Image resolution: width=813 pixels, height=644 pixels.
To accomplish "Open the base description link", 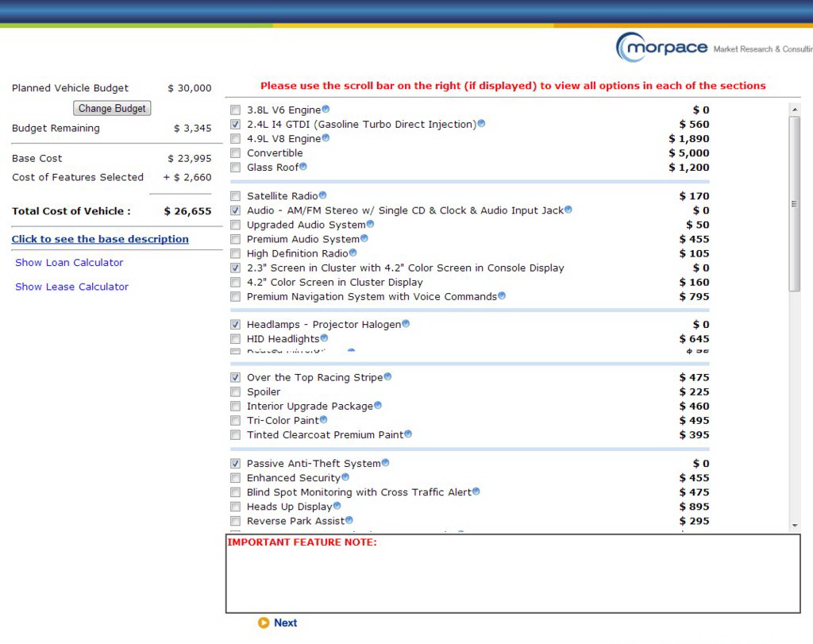I will [x=100, y=239].
